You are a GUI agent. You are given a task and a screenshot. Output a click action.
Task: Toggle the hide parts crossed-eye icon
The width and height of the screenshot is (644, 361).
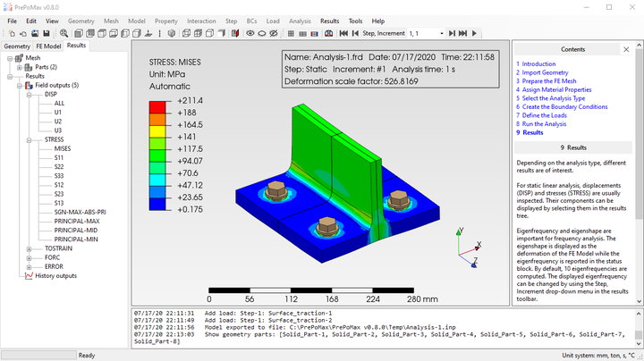tap(273, 33)
